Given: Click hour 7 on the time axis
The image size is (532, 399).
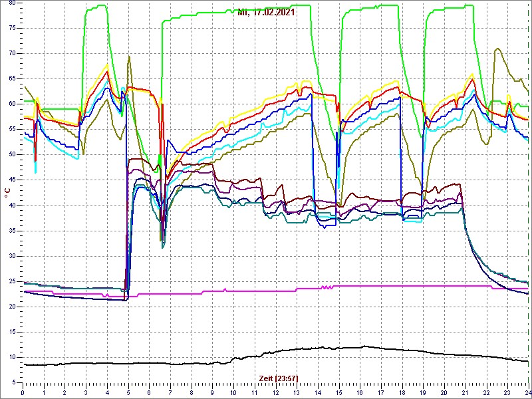Looking at the screenshot, I should click(170, 392).
